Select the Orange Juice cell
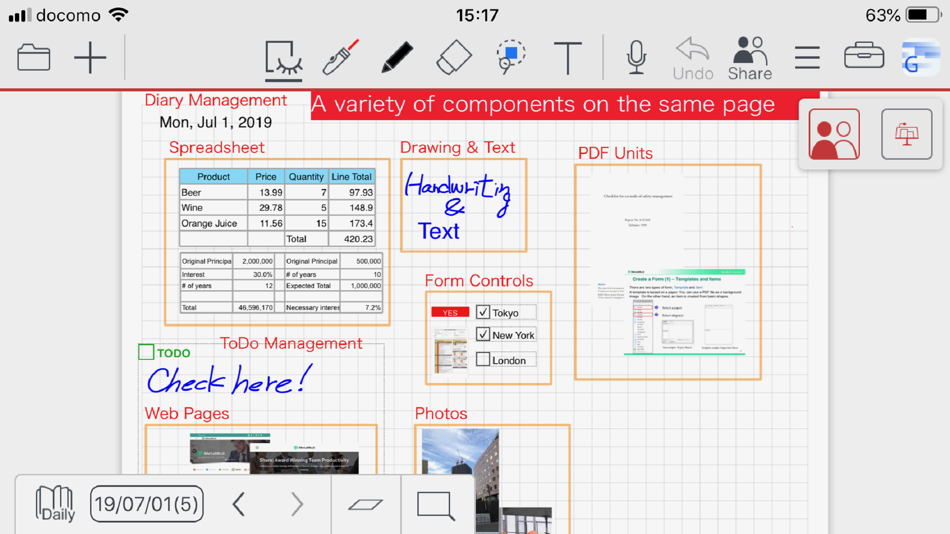The width and height of the screenshot is (950, 534). coord(213,223)
